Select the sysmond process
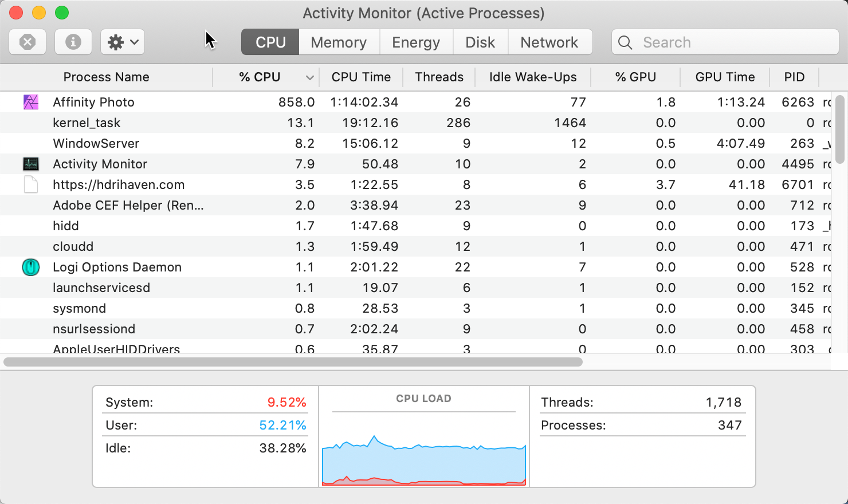Viewport: 848px width, 504px height. 79,308
